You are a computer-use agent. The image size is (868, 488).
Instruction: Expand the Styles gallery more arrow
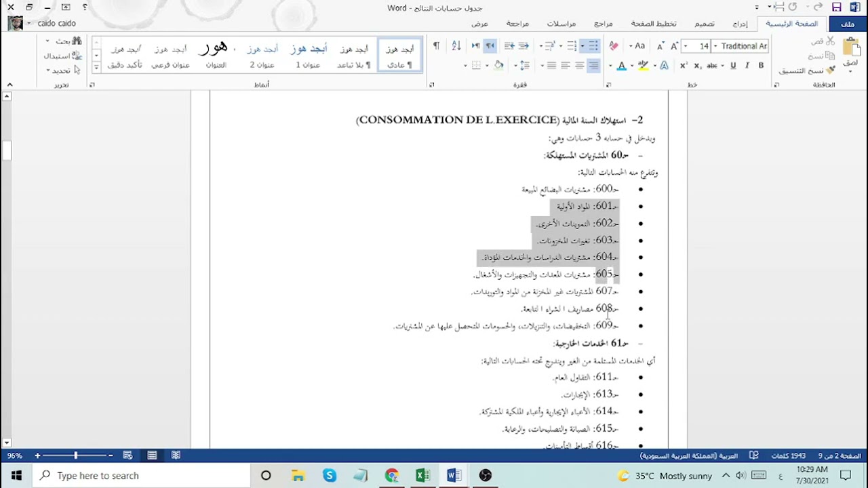click(x=96, y=67)
